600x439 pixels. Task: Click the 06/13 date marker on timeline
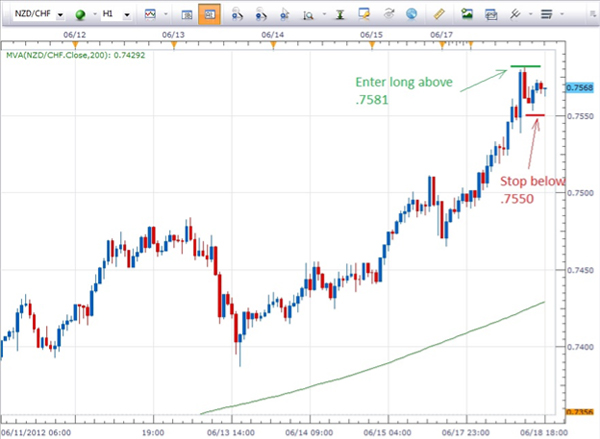coord(172,33)
